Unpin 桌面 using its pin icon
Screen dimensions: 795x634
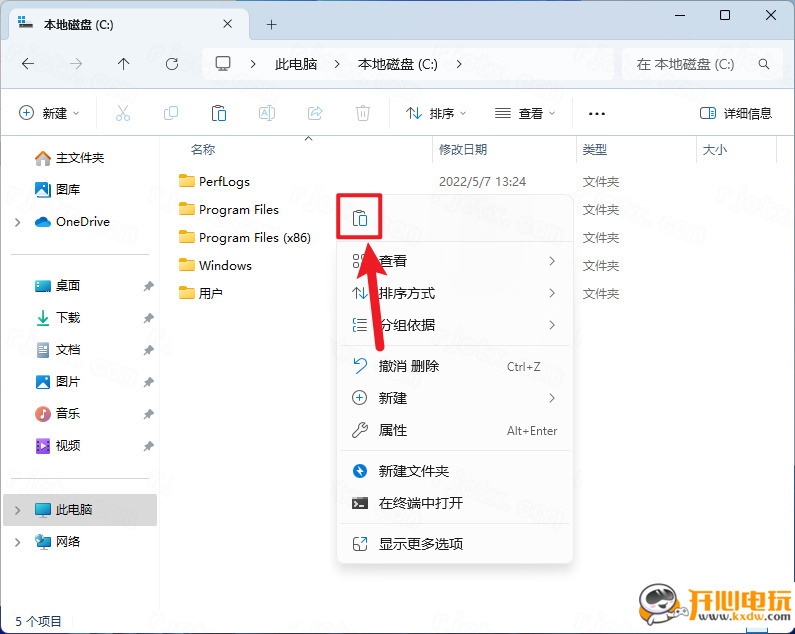(x=148, y=286)
